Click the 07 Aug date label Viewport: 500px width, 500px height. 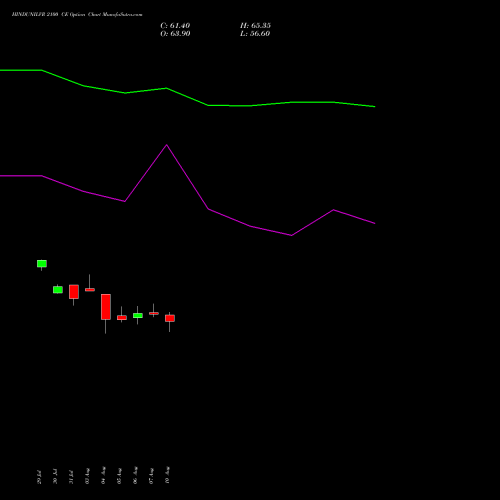(x=151, y=476)
